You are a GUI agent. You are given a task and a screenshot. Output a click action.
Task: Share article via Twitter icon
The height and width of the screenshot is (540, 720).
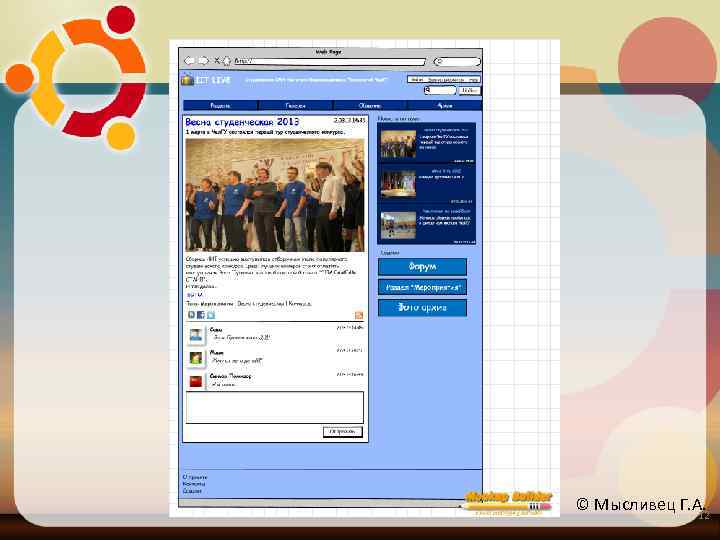click(210, 315)
